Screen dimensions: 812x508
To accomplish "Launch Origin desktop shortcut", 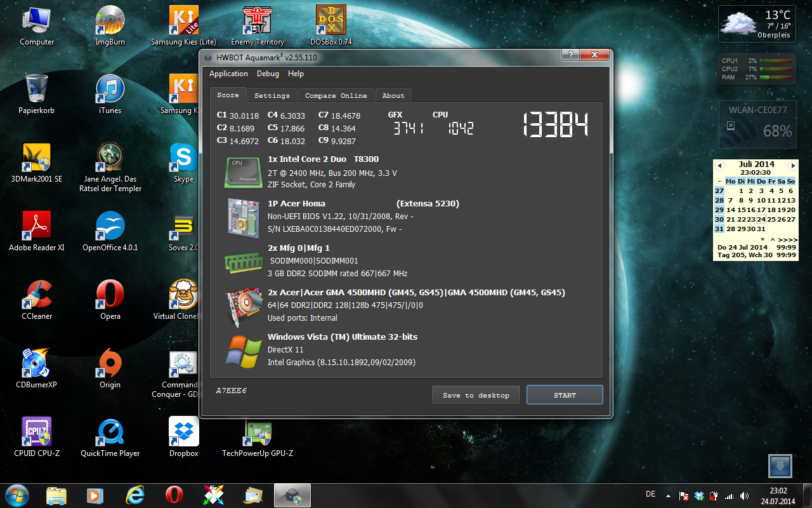I will click(110, 368).
